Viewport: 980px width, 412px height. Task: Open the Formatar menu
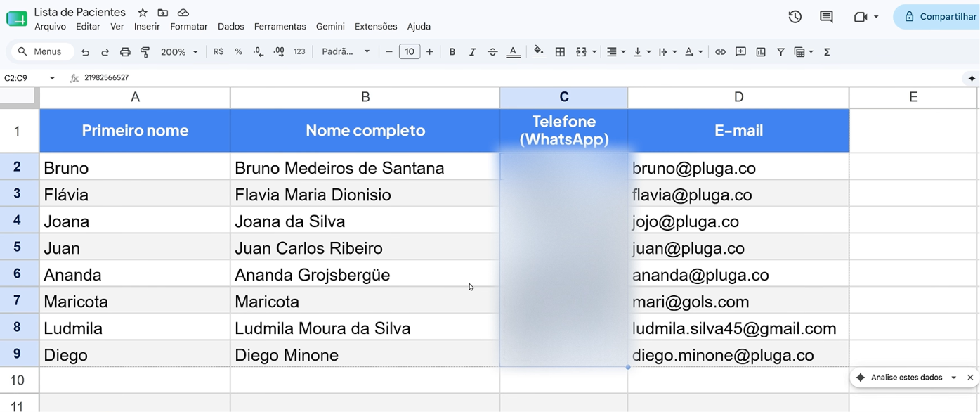coord(189,27)
